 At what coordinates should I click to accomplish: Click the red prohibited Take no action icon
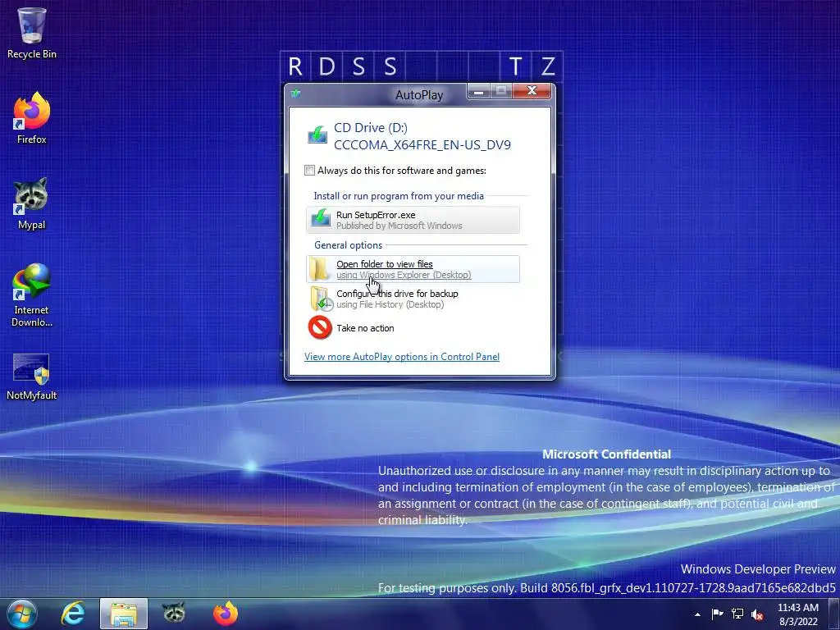[x=321, y=327]
